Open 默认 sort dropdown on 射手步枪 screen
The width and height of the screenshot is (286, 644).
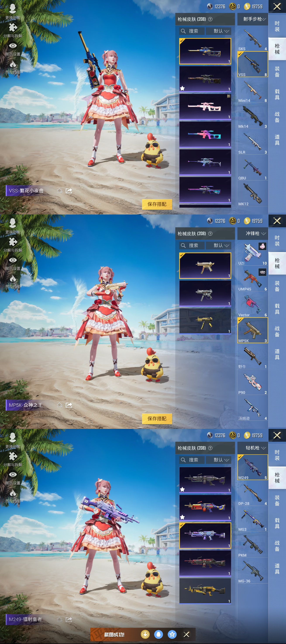(219, 31)
